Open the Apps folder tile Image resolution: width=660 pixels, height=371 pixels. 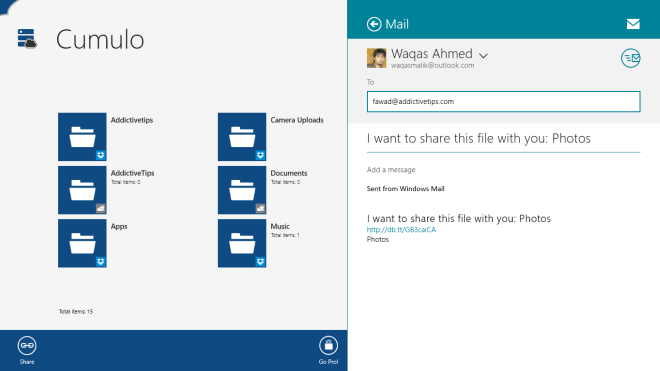[82, 243]
